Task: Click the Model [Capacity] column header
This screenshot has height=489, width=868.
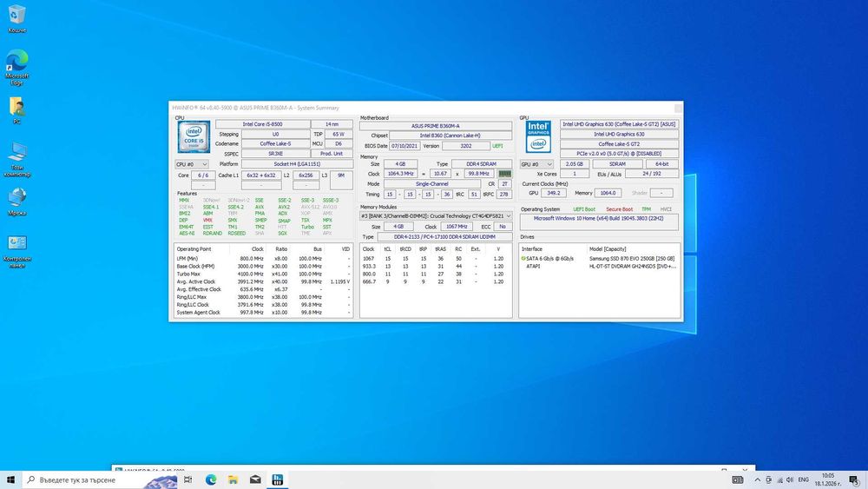Action: click(608, 249)
